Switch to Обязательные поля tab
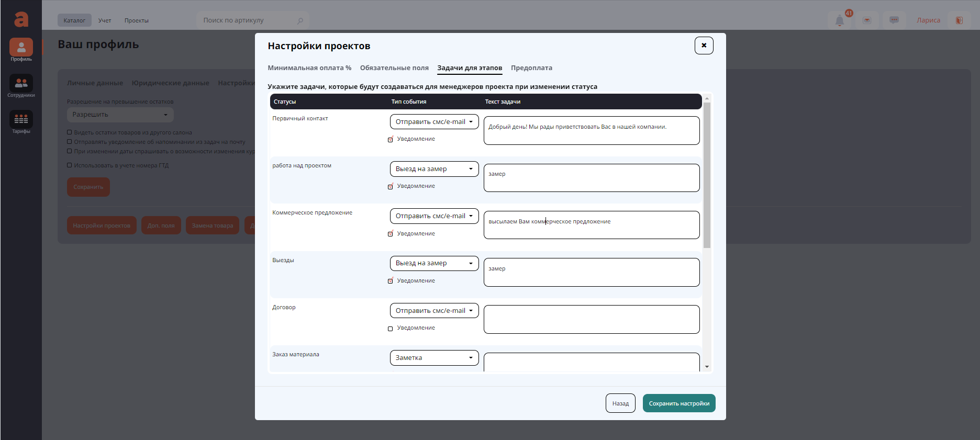Image resolution: width=980 pixels, height=440 pixels. (394, 68)
